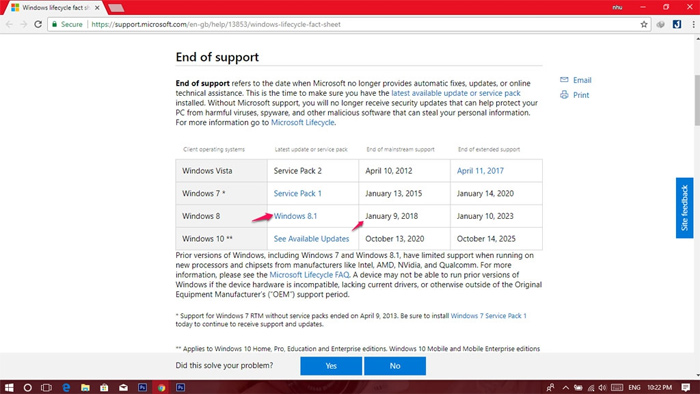Open the See Available Updates link

[x=311, y=239]
